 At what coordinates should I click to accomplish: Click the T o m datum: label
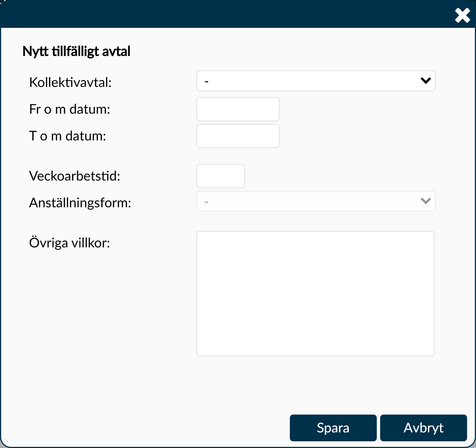click(68, 136)
